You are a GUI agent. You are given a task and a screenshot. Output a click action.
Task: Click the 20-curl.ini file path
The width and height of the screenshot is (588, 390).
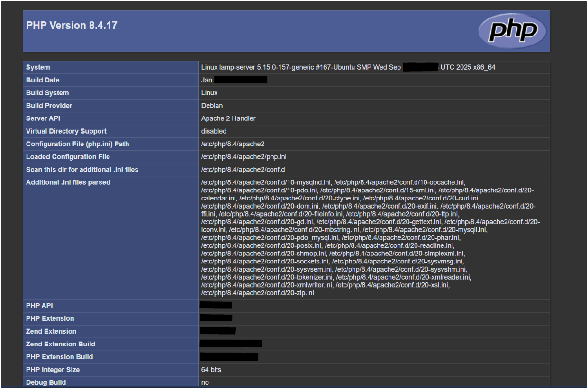click(421, 198)
